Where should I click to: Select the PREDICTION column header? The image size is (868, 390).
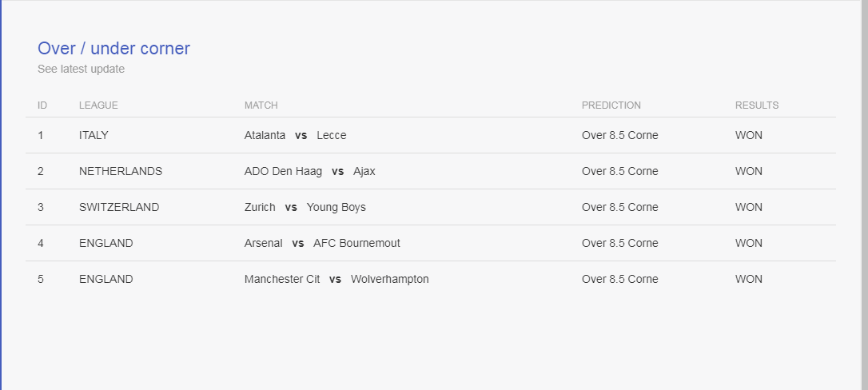coord(611,105)
